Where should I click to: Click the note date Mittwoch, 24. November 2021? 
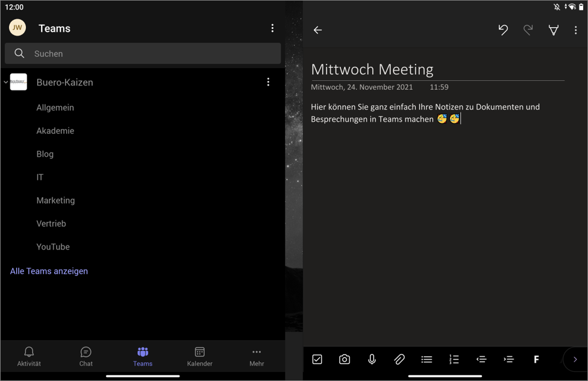point(362,87)
